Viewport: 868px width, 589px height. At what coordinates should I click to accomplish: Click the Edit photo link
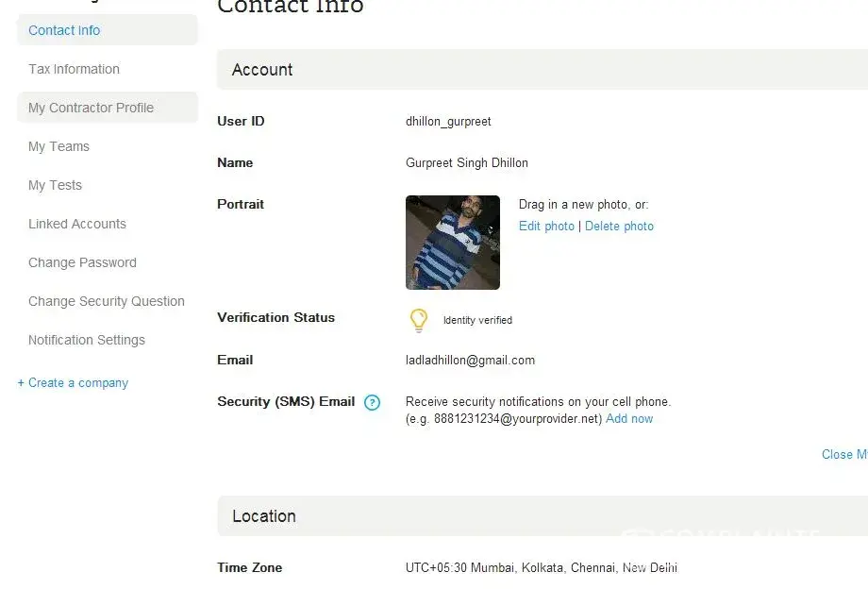tap(546, 227)
